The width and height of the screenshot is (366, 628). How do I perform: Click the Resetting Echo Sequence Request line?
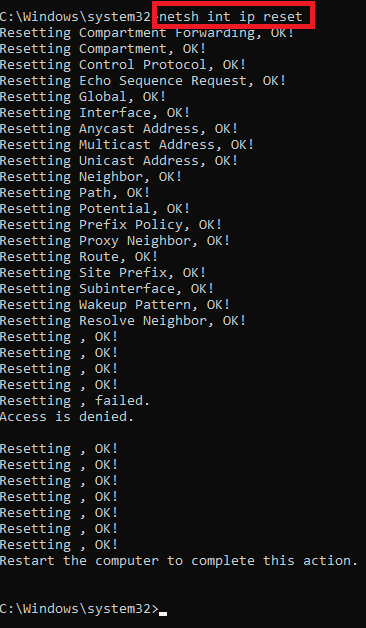click(x=143, y=81)
